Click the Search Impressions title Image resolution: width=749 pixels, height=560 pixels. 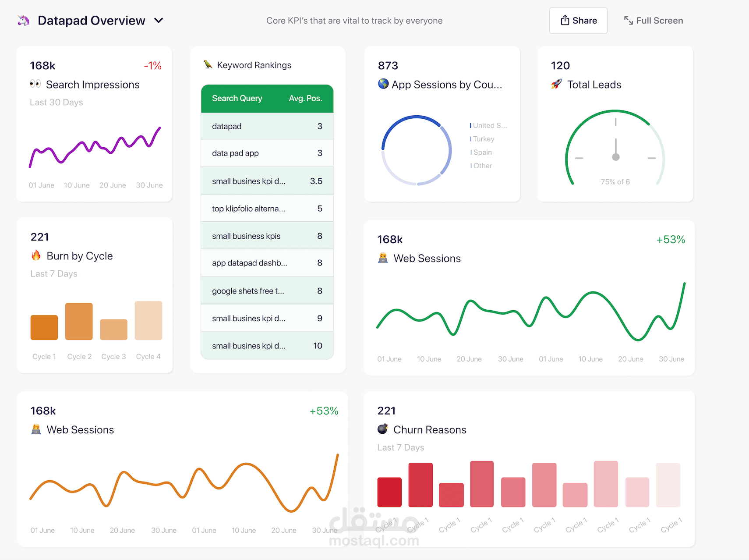point(93,85)
